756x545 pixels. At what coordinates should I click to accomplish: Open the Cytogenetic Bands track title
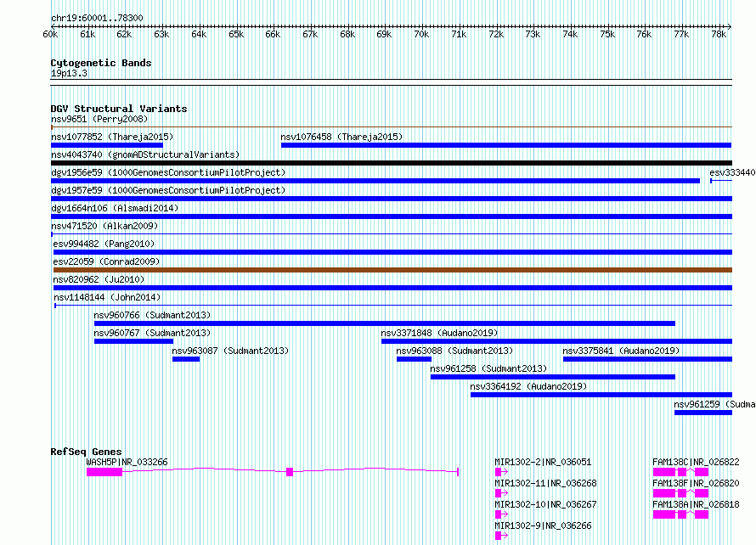point(101,63)
